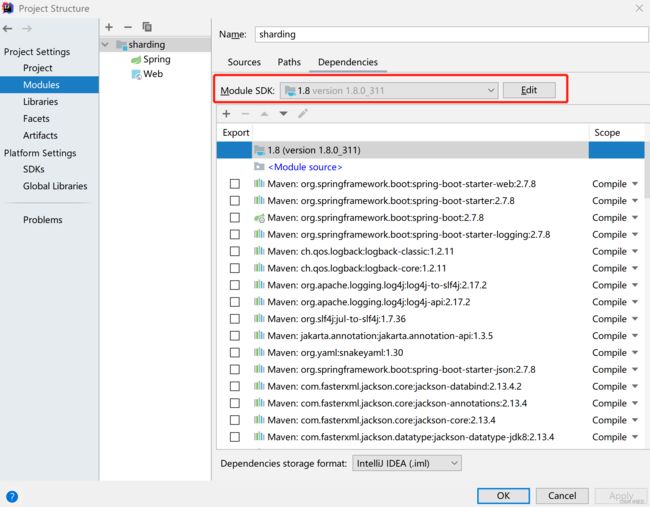Toggle export for spring-boot-starter:2.7.8

click(x=235, y=201)
